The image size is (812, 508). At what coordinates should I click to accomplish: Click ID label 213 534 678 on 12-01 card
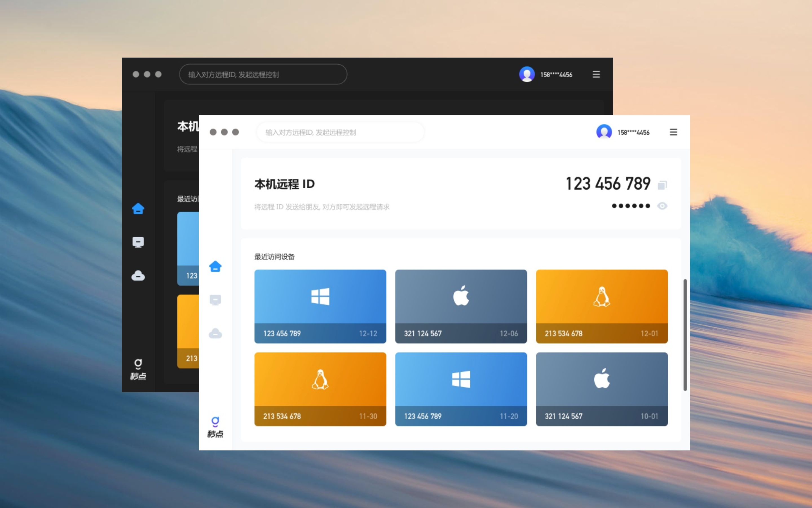[564, 334]
